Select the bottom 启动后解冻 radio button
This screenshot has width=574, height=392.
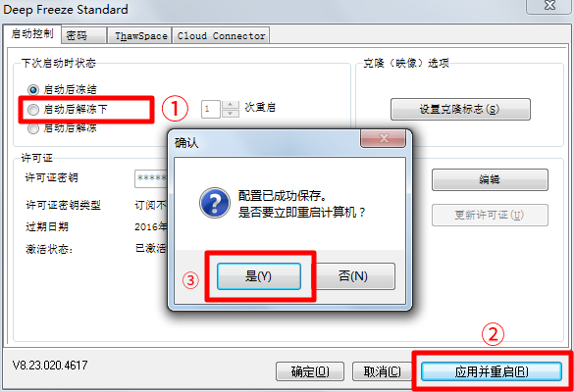point(33,128)
